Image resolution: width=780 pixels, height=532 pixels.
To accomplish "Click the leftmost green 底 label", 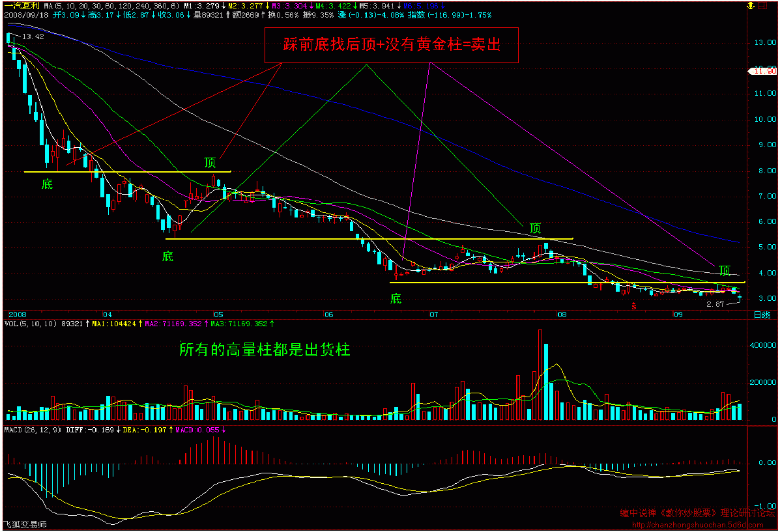I will point(47,184).
